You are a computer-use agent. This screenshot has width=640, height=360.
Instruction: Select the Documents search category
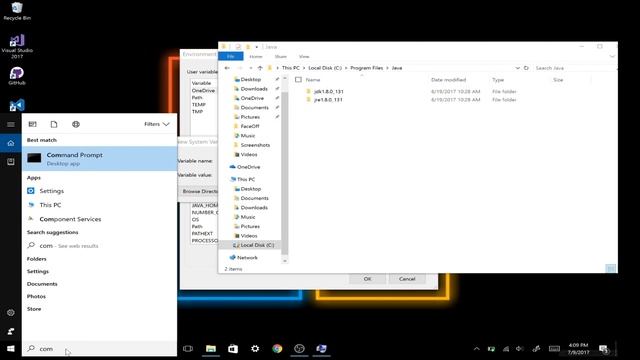42,284
